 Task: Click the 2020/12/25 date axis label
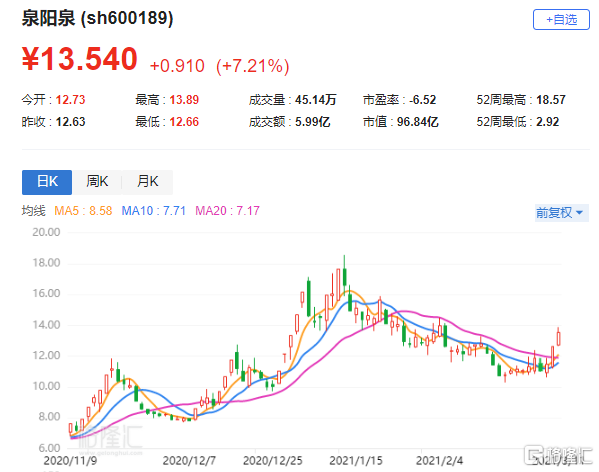(x=272, y=461)
